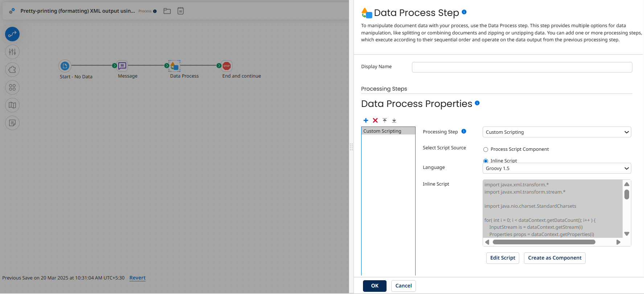The width and height of the screenshot is (644, 294).
Task: Click the Edit Script button
Action: 503,258
